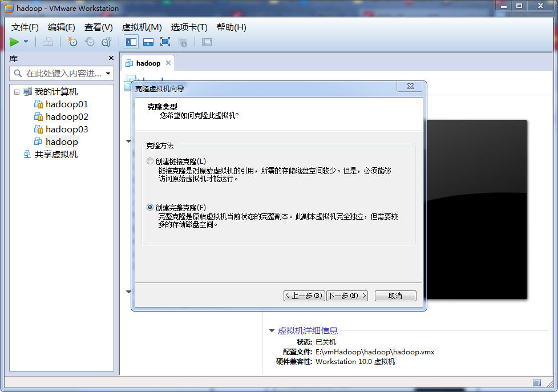The height and width of the screenshot is (392, 558).
Task: Open the snapshot manager icon
Action: (x=106, y=42)
